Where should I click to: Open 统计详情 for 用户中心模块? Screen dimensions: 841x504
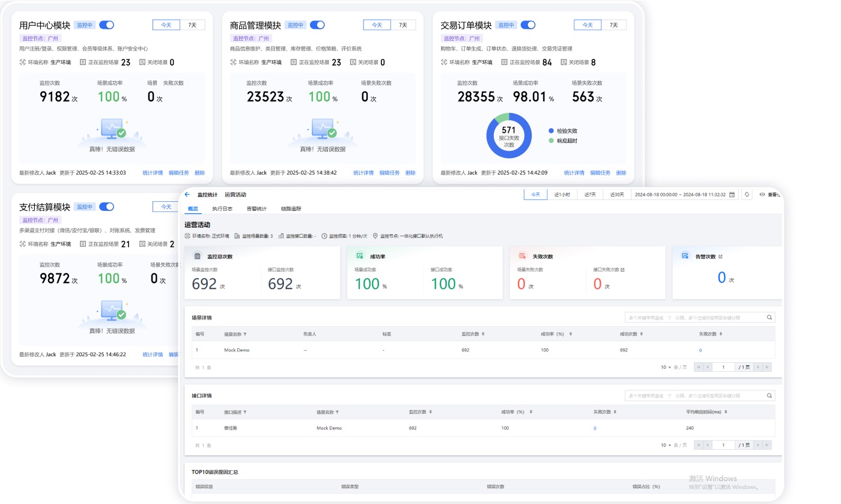click(153, 173)
